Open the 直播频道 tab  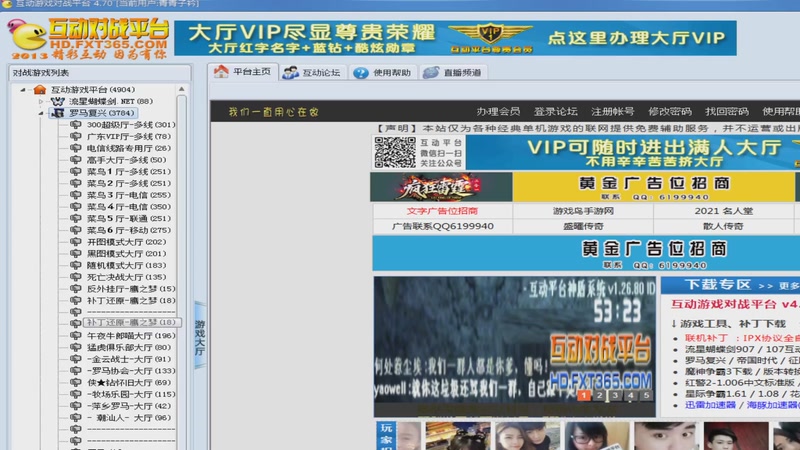coord(454,72)
